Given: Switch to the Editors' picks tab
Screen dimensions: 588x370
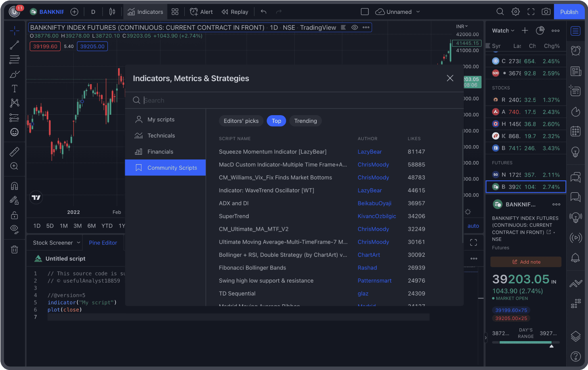Looking at the screenshot, I should coord(241,121).
